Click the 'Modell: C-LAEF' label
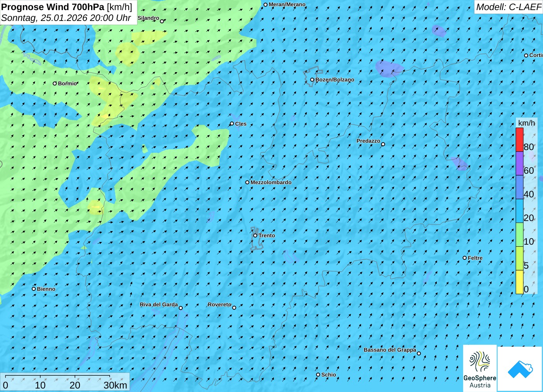Screen dimensions: 543x392 (x=508, y=7)
